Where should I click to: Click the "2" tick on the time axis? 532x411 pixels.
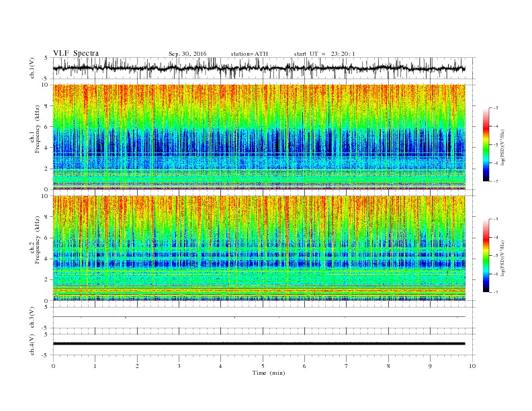(x=137, y=366)
